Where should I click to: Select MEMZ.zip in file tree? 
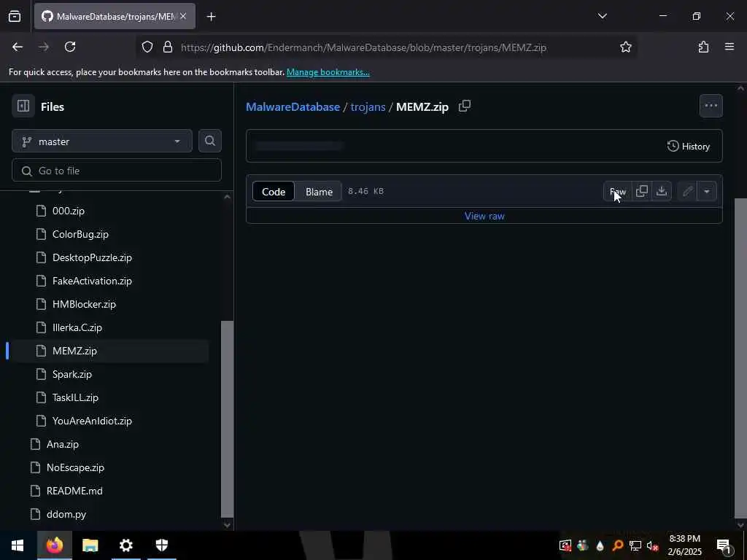pos(74,351)
